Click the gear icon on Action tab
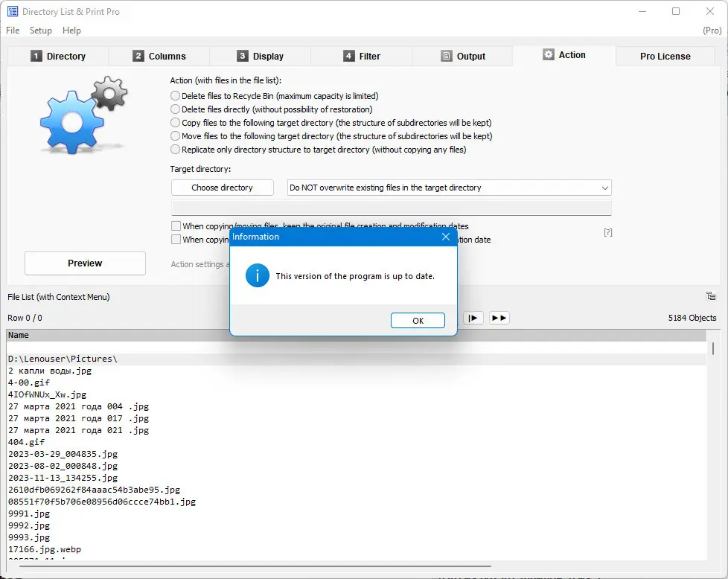 tap(549, 54)
